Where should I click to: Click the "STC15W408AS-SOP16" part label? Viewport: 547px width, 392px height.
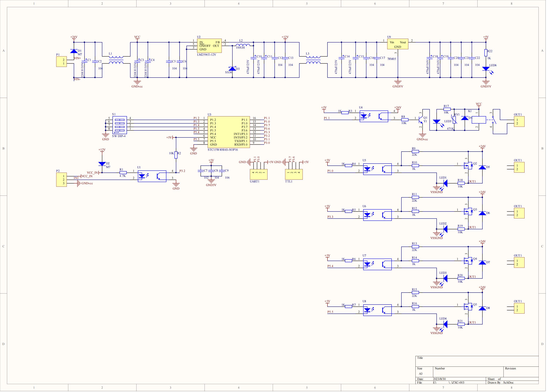(x=223, y=150)
